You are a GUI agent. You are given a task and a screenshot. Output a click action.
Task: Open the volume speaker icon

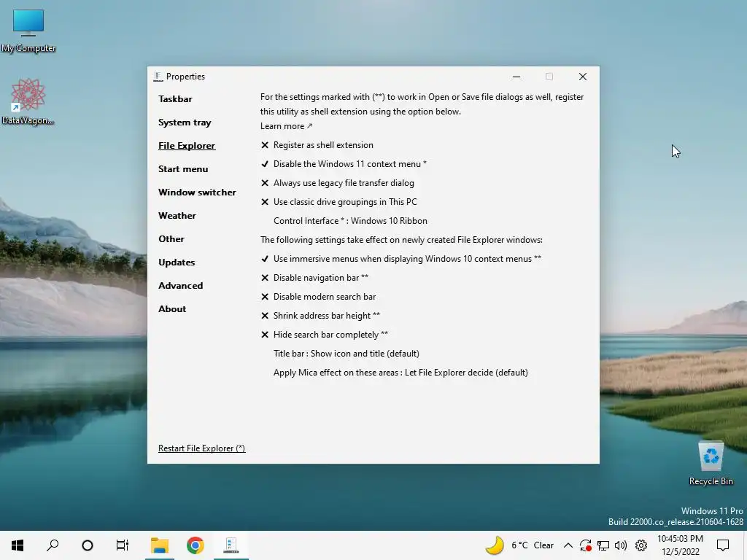coord(621,545)
